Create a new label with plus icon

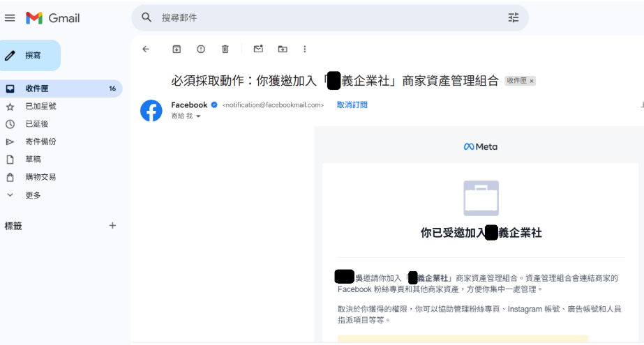(112, 226)
